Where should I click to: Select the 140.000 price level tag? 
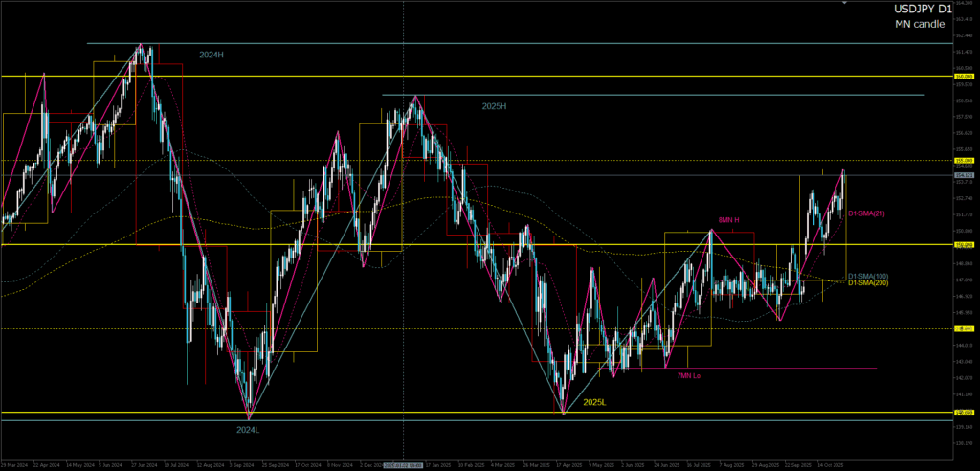tap(965, 413)
